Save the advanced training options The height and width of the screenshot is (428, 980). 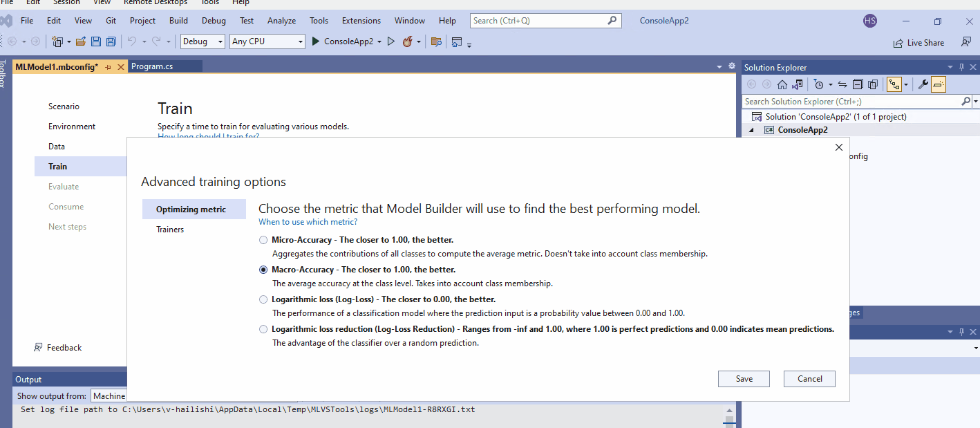pyautogui.click(x=744, y=379)
